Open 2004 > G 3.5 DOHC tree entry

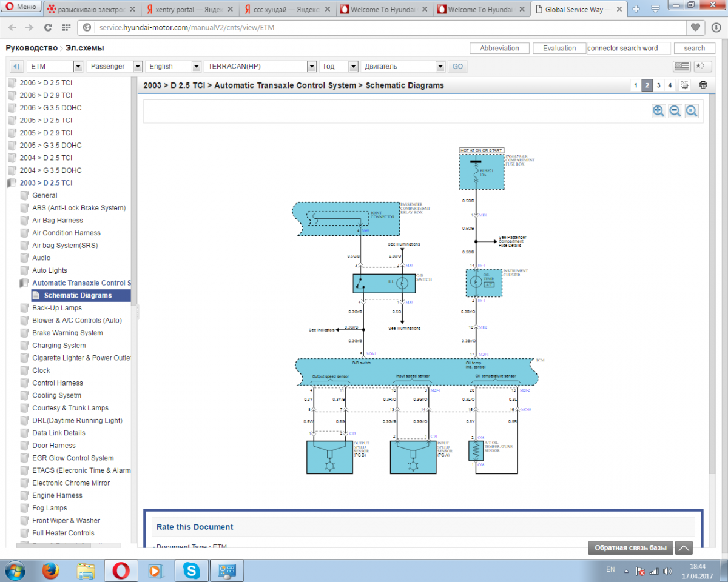click(x=50, y=170)
